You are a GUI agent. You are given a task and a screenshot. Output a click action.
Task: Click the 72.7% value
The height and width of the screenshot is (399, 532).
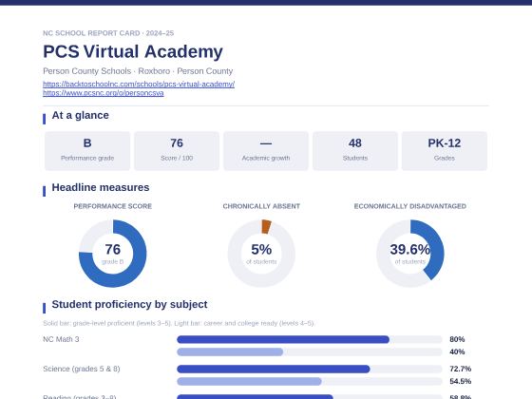pos(461,369)
